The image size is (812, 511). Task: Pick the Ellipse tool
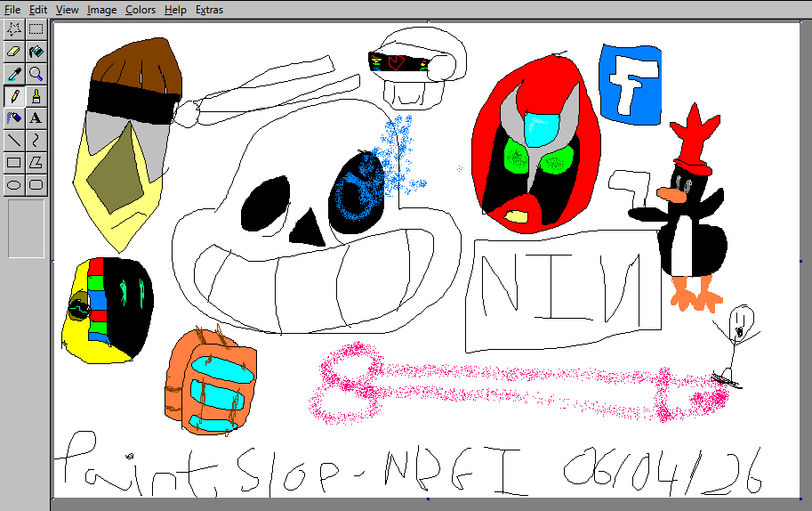14,185
